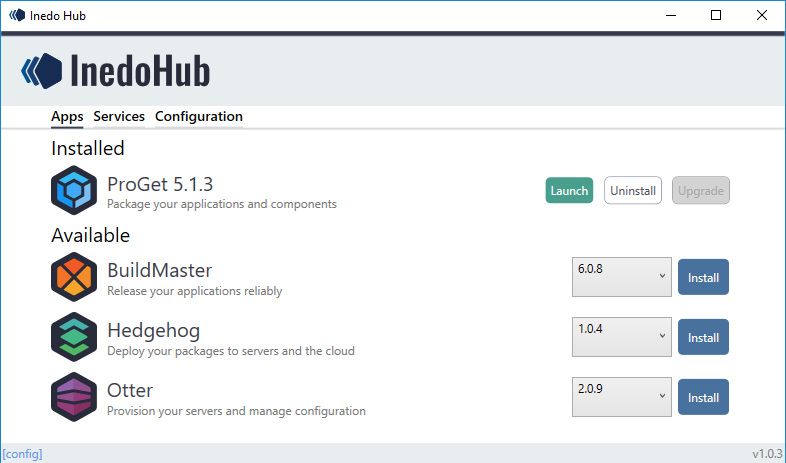Click the Otter purple hexagon icon
The width and height of the screenshot is (786, 463).
(x=74, y=397)
